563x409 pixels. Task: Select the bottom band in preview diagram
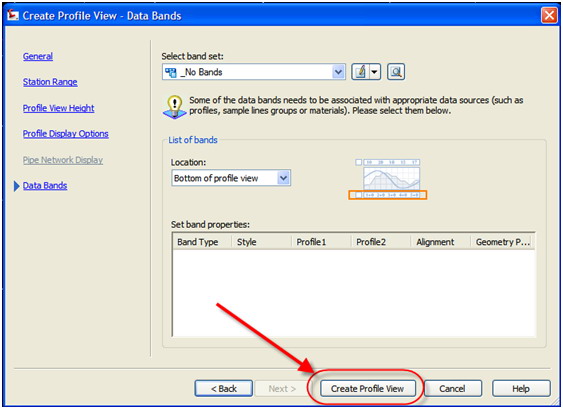pyautogui.click(x=388, y=195)
